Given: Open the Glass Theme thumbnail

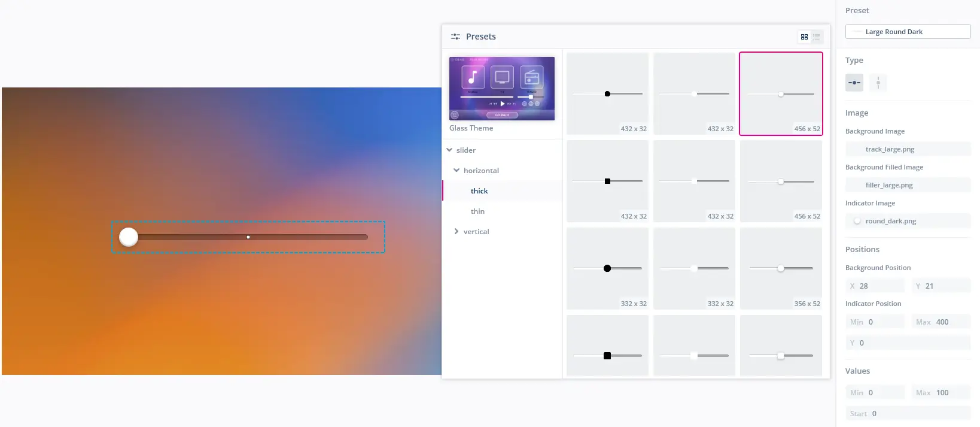Looking at the screenshot, I should tap(502, 89).
